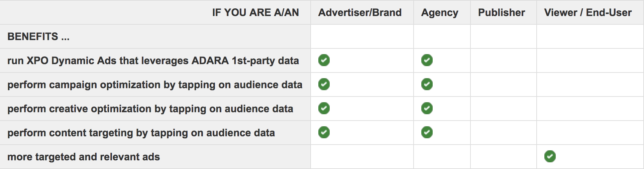
Task: Click the IF YOU ARE A/AN header
Action: tap(255, 13)
